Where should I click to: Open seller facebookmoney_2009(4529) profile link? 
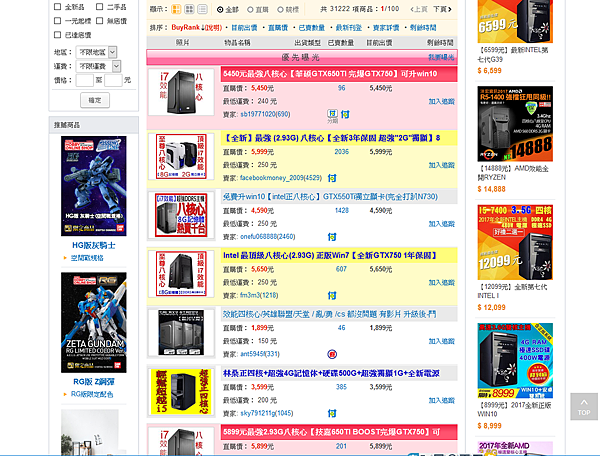tap(281, 178)
